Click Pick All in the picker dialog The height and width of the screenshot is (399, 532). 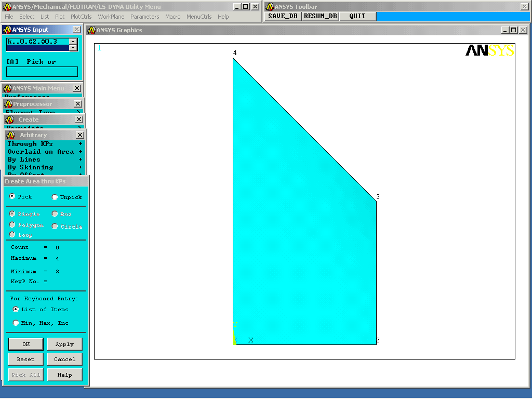(26, 375)
